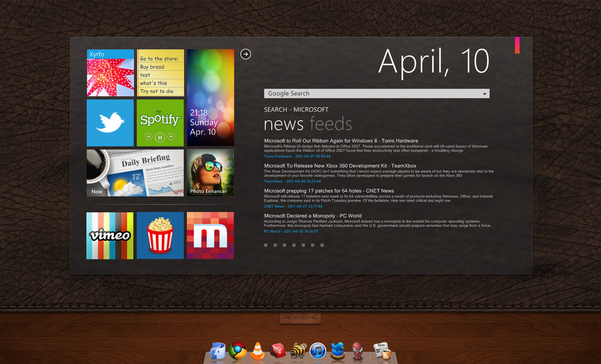
Task: Pause Spotify playback
Action: [160, 137]
